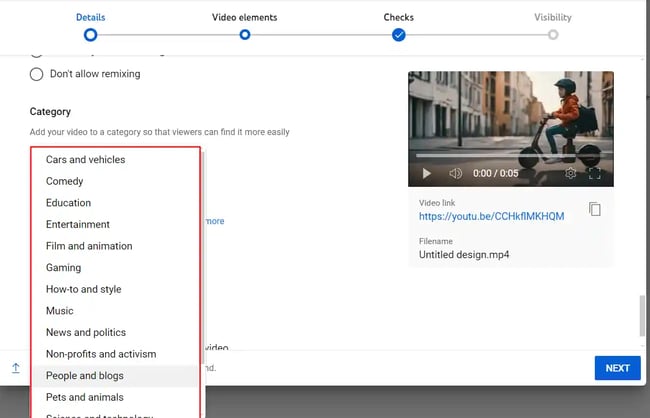Screen dimensions: 650x418
Task: Enter fullscreen on video preview
Action: [595, 173]
